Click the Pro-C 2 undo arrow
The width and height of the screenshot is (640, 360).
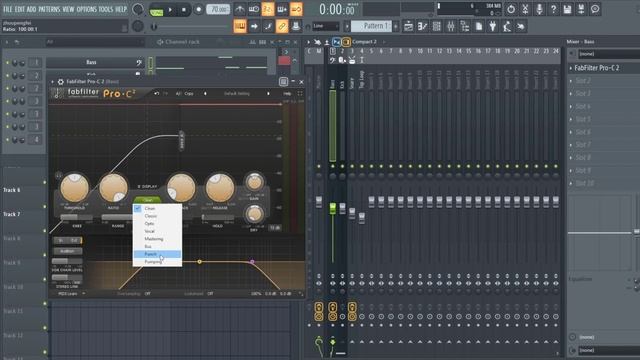[x=156, y=93]
